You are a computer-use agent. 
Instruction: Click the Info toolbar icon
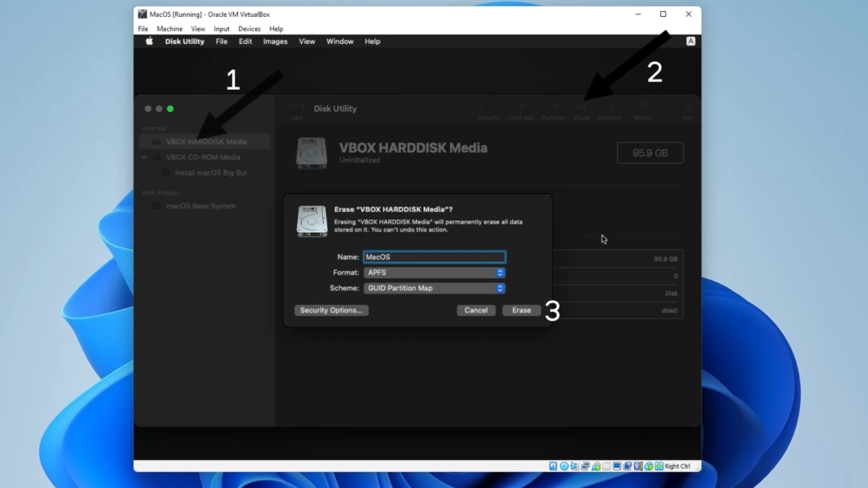pos(687,106)
